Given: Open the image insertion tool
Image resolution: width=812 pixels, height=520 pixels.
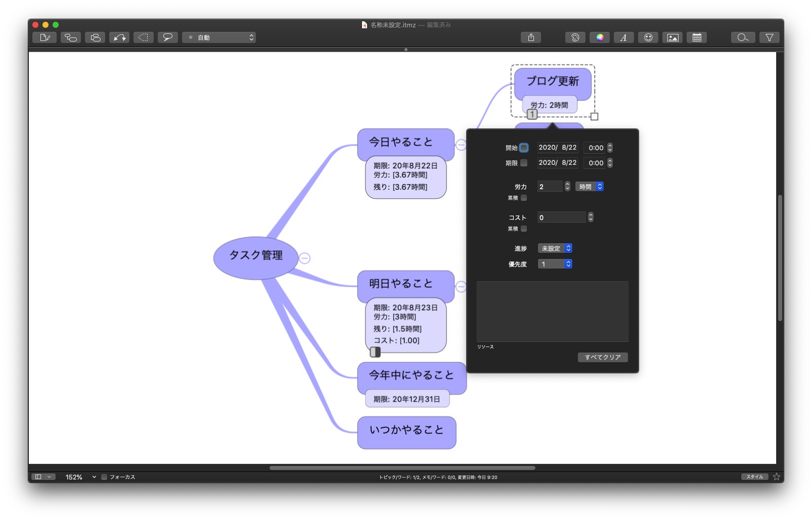Looking at the screenshot, I should point(672,37).
